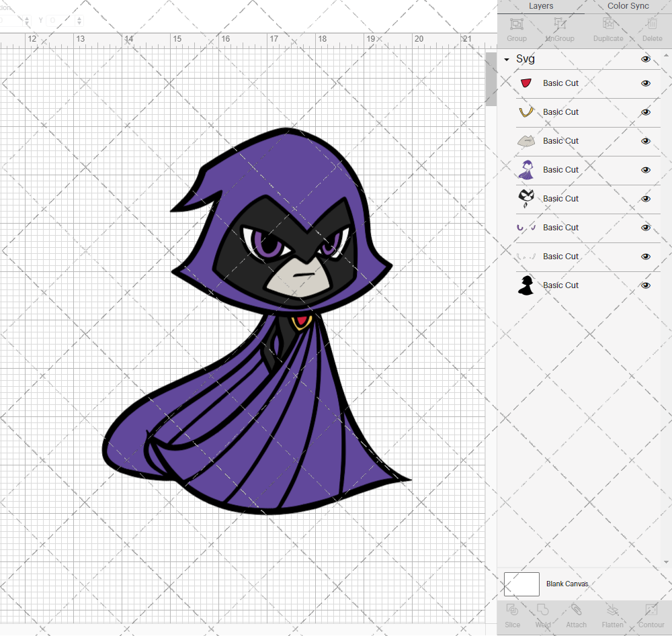Click the Weld tool icon

tap(542, 609)
